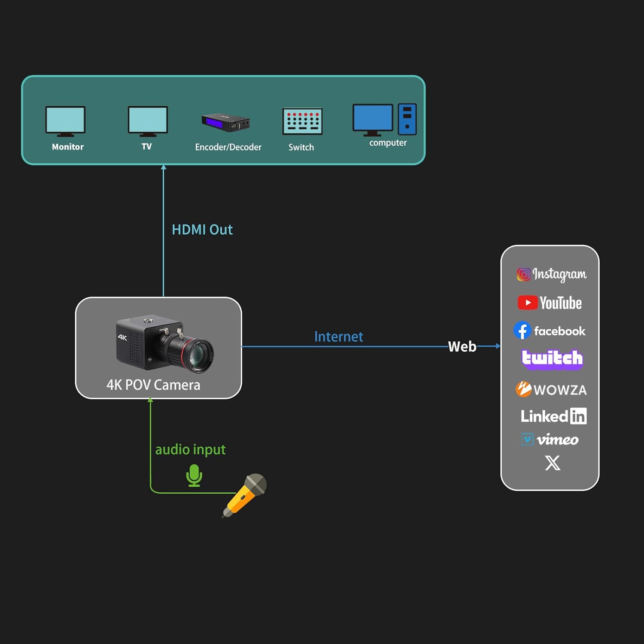
Task: Click the Vimeo logo
Action: tap(550, 440)
